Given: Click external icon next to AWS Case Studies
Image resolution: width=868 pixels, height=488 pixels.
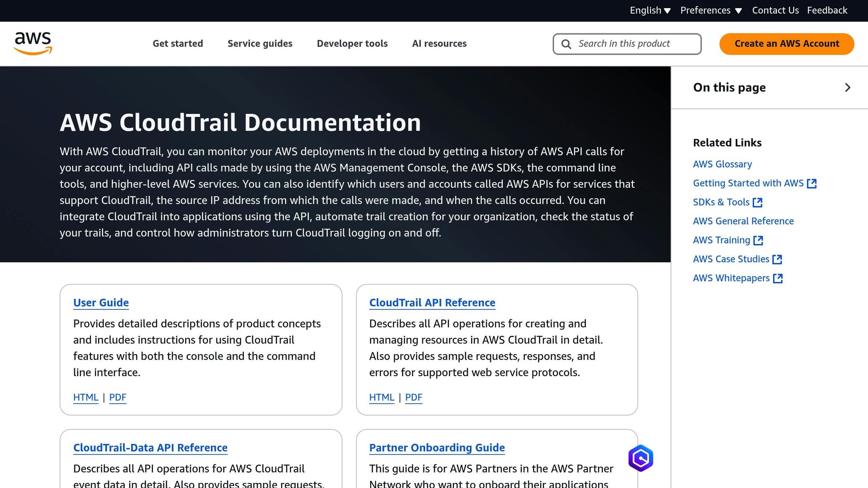Looking at the screenshot, I should (777, 259).
